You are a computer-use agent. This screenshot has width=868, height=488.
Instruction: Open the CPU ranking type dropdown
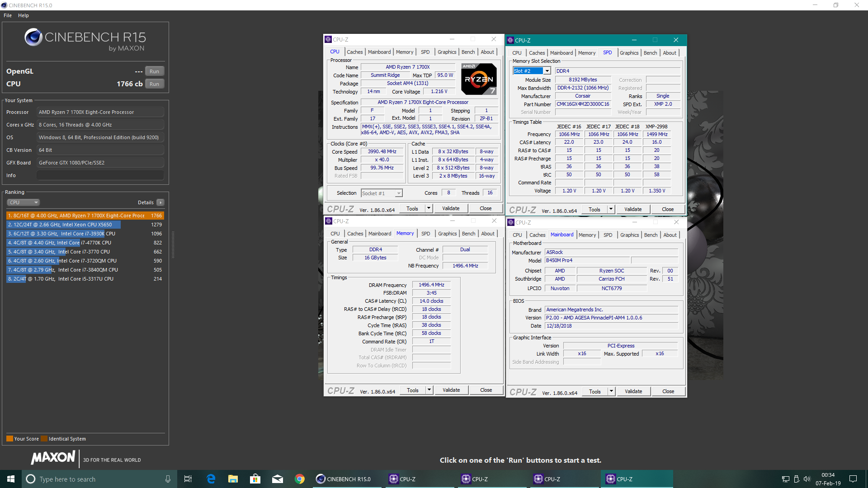(x=24, y=202)
